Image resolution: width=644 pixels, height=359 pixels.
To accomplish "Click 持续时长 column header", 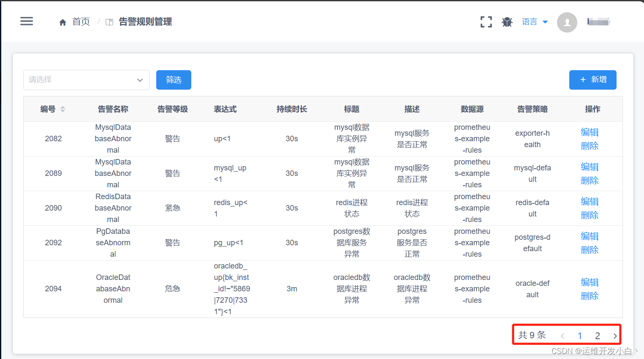I will point(292,109).
